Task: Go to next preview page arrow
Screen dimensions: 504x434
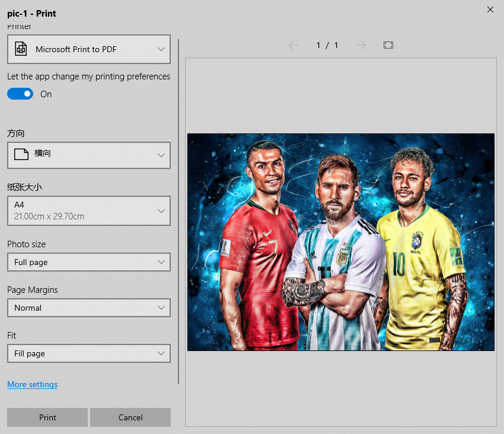Action: pyautogui.click(x=361, y=45)
